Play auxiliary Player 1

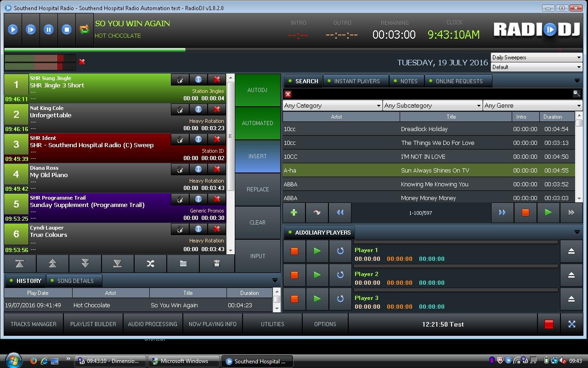[x=317, y=251]
